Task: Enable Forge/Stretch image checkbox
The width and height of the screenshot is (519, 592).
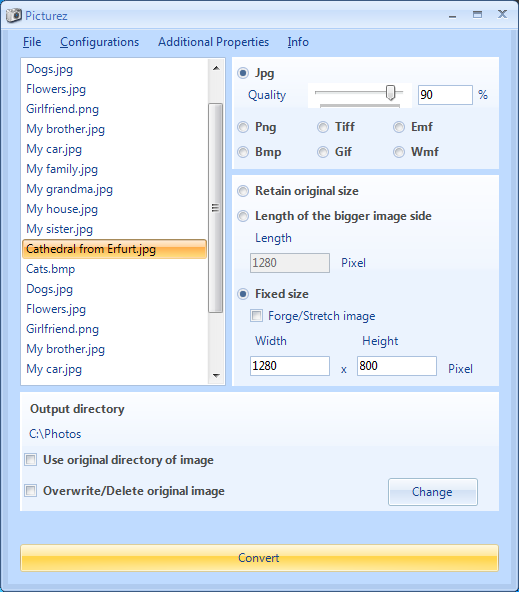Action: 257,316
